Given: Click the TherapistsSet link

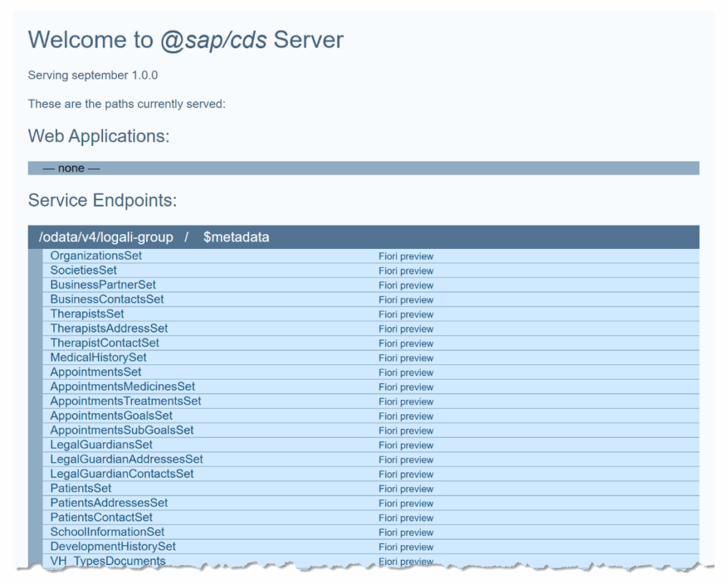Looking at the screenshot, I should (88, 314).
